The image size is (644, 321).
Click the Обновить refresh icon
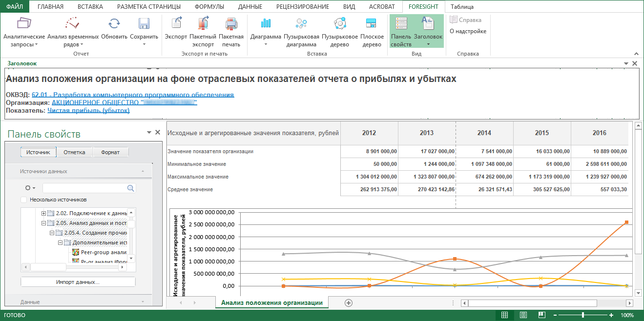pos(114,23)
